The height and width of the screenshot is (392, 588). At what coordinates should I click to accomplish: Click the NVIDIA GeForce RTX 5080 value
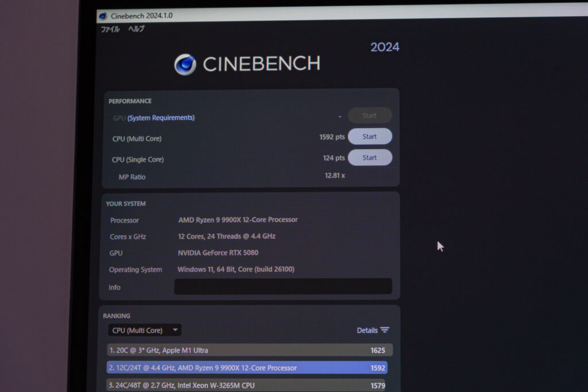(x=218, y=253)
